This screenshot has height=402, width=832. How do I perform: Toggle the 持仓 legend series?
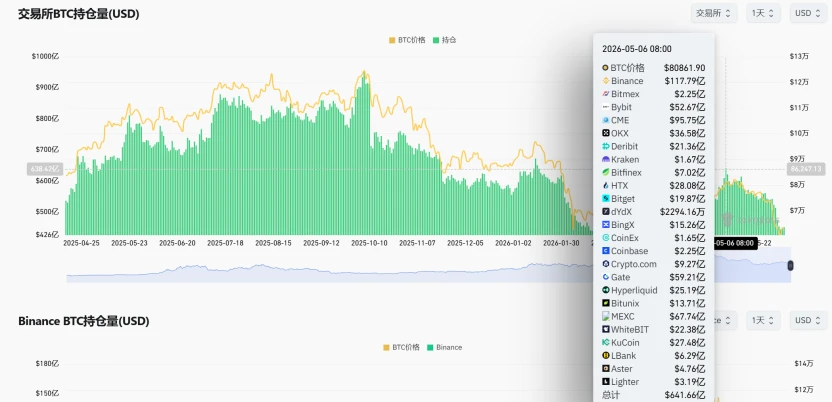445,40
